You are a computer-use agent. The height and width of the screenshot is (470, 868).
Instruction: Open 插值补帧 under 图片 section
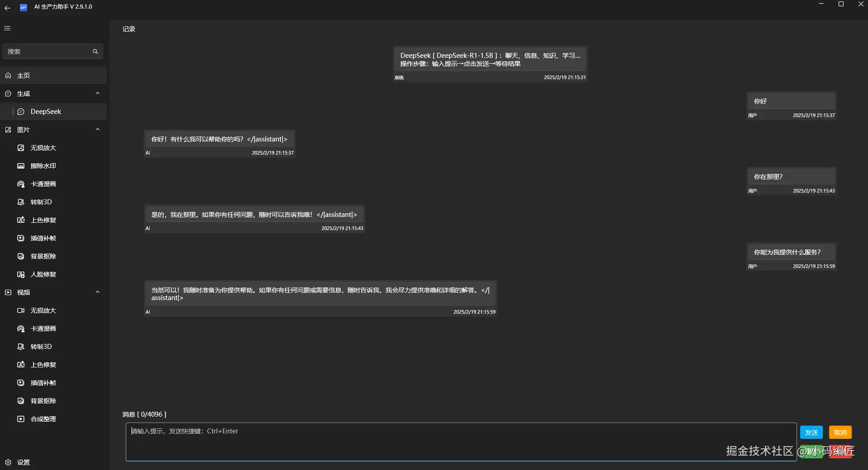53,238
